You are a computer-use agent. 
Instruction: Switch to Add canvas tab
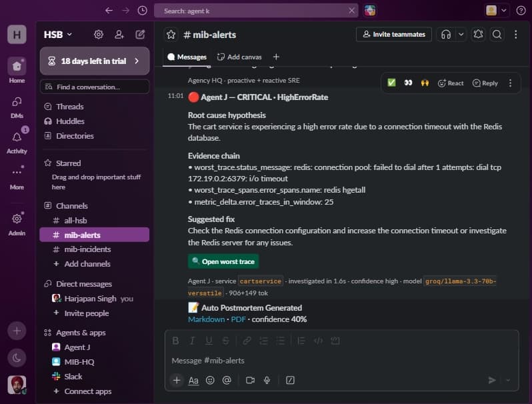239,57
